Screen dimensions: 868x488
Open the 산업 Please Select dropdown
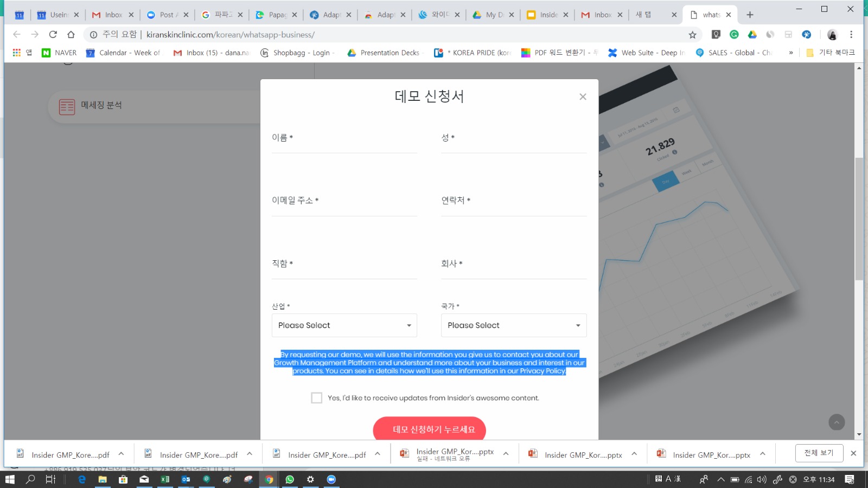(x=344, y=325)
